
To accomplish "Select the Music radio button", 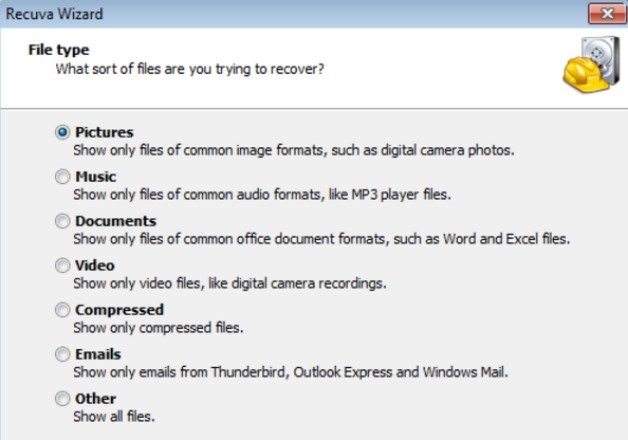I will coord(62,177).
